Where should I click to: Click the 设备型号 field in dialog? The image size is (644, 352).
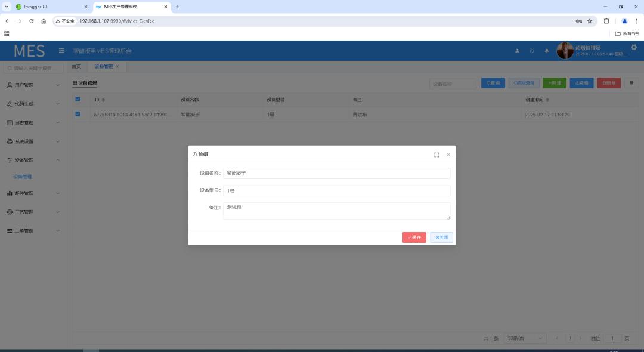pos(337,190)
